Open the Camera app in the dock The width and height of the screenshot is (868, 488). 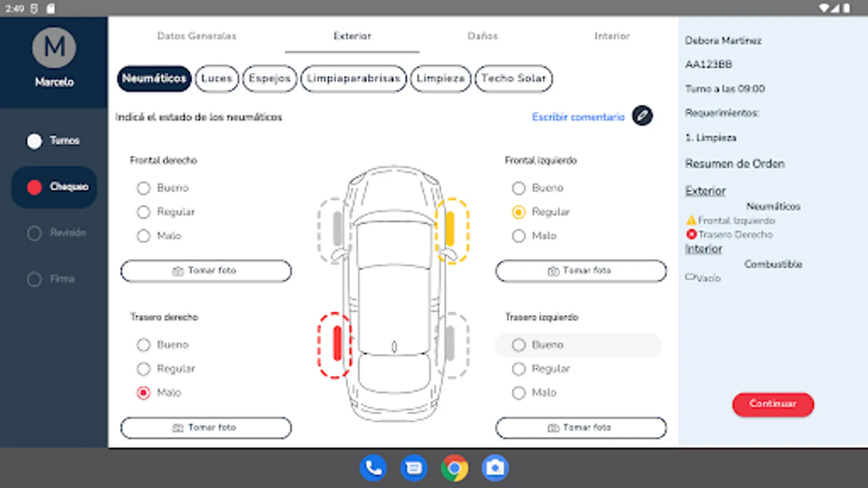tap(495, 467)
